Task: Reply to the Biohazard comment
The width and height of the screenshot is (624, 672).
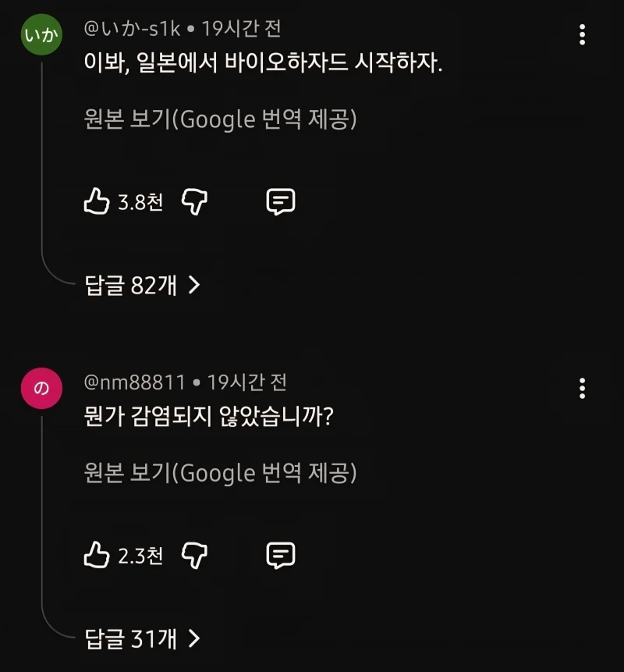Action: click(280, 202)
